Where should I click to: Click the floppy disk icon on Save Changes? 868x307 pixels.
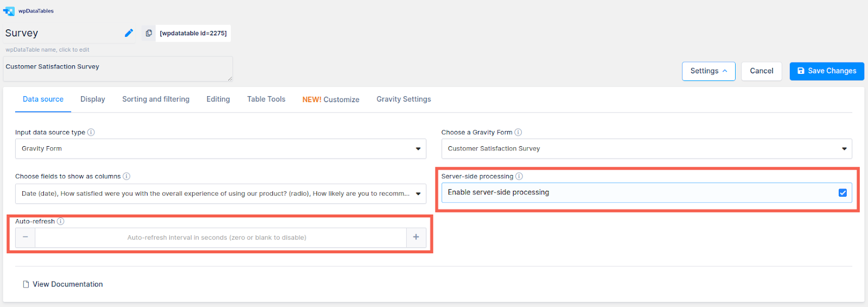(x=801, y=71)
